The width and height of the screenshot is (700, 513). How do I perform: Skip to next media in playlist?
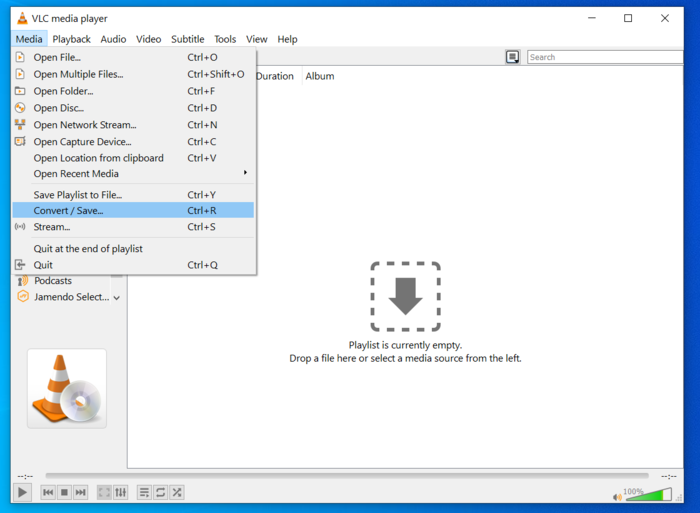(81, 492)
